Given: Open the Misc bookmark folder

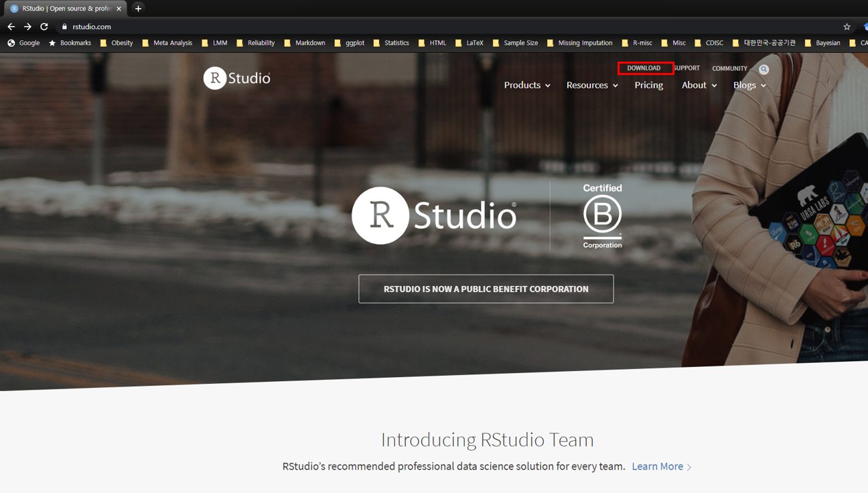Looking at the screenshot, I should pos(673,43).
